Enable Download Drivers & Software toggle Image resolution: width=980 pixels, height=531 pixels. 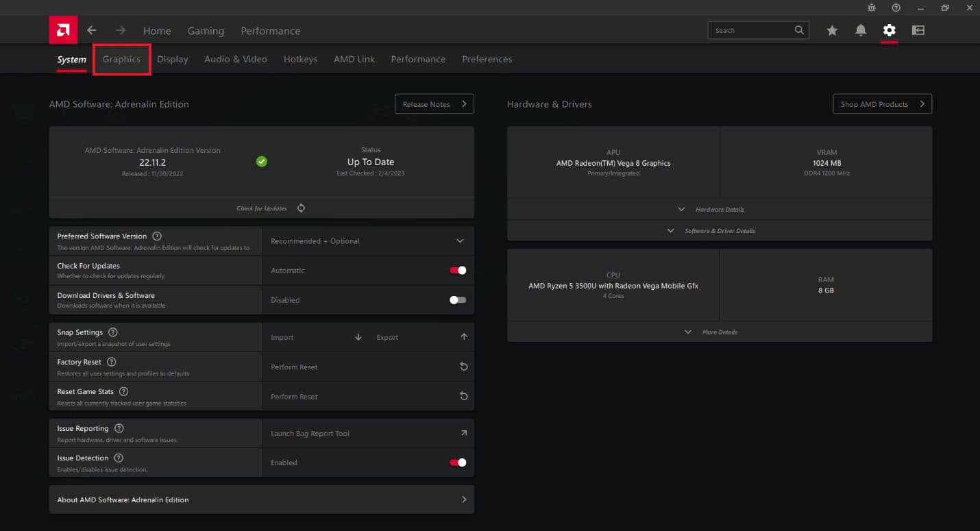(458, 299)
